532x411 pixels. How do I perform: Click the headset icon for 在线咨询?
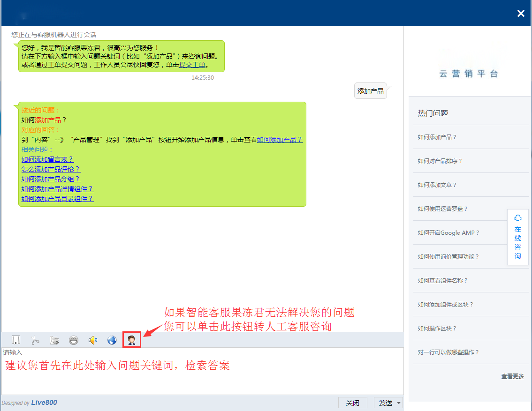point(518,218)
